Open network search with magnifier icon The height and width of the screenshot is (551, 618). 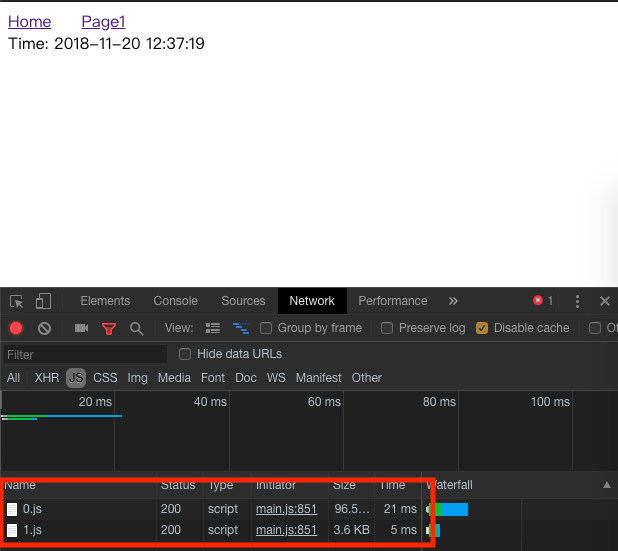[x=136, y=328]
